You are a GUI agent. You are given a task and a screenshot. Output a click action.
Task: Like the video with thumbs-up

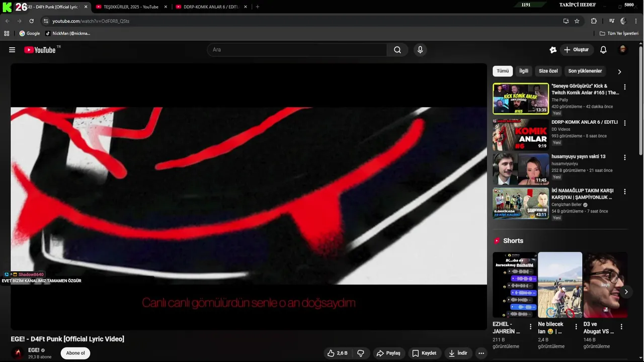[338, 353]
